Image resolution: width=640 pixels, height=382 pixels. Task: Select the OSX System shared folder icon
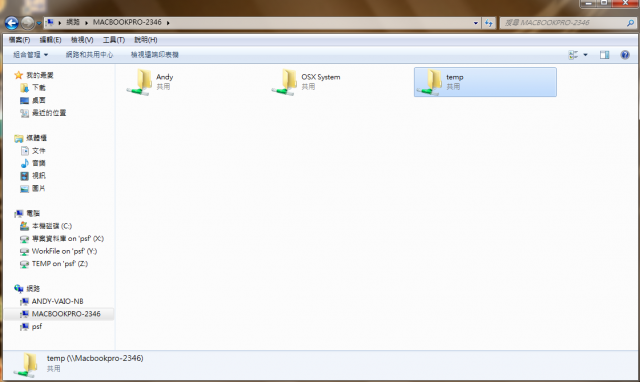pyautogui.click(x=284, y=82)
